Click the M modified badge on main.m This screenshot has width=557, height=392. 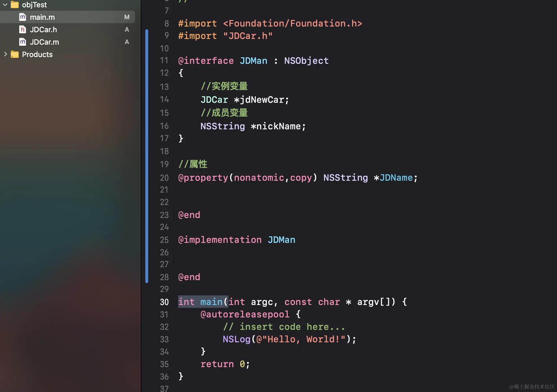127,17
